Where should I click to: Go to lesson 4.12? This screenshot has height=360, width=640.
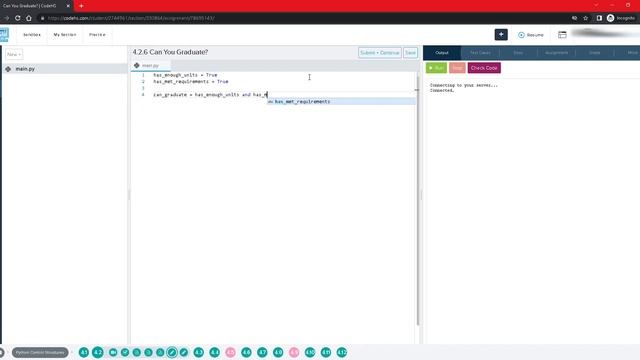342,352
